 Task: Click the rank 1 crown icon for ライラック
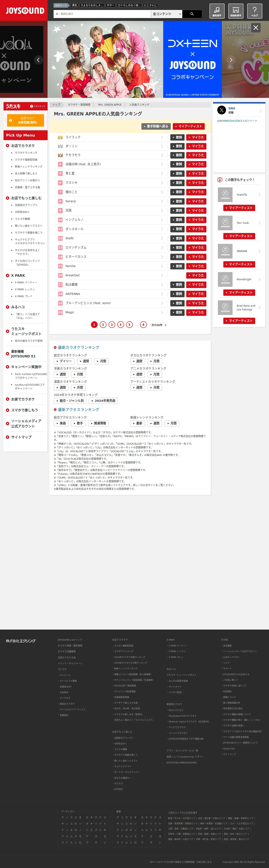pos(60,137)
